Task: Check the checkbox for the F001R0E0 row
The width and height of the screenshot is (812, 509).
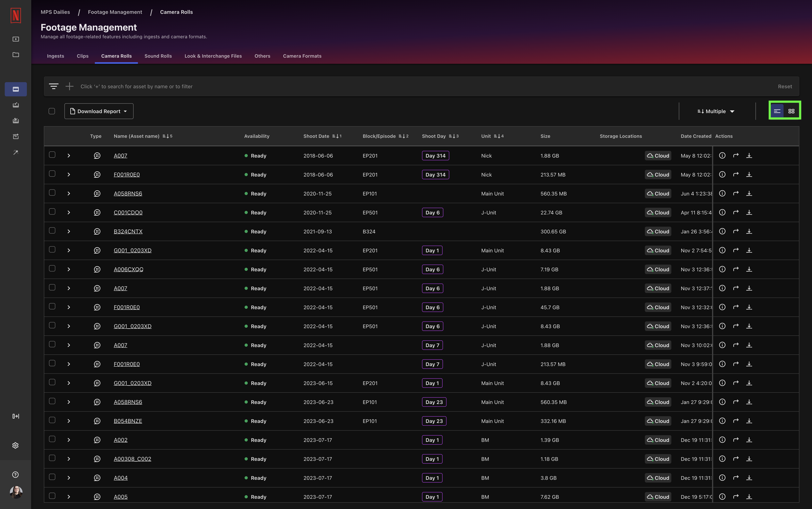Action: (x=52, y=174)
